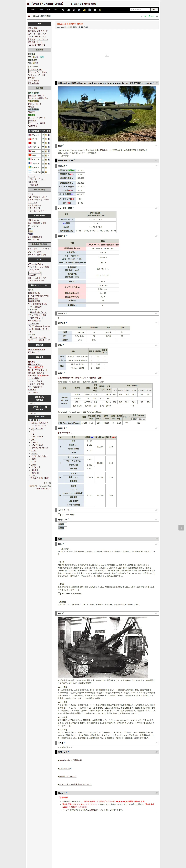Click the green mail icon near the share icon

[x=145, y=16]
